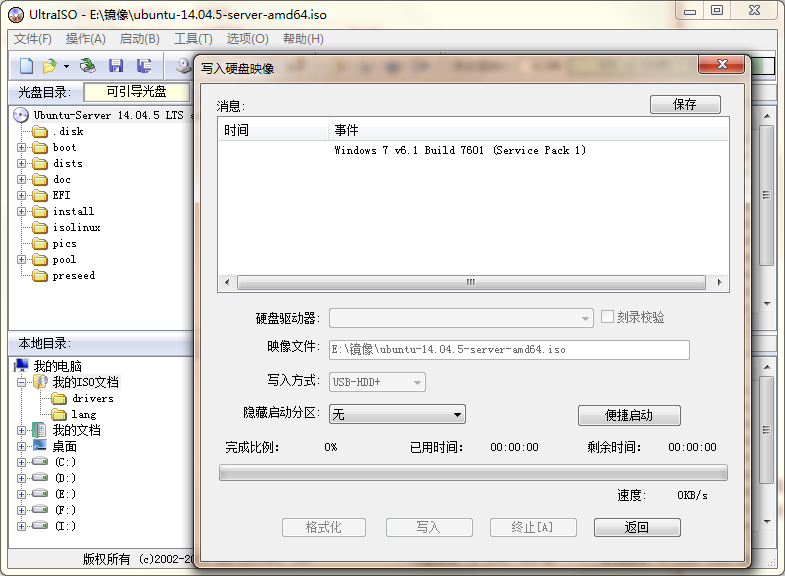
Task: Select the drivers folder in local directory
Action: [92, 398]
